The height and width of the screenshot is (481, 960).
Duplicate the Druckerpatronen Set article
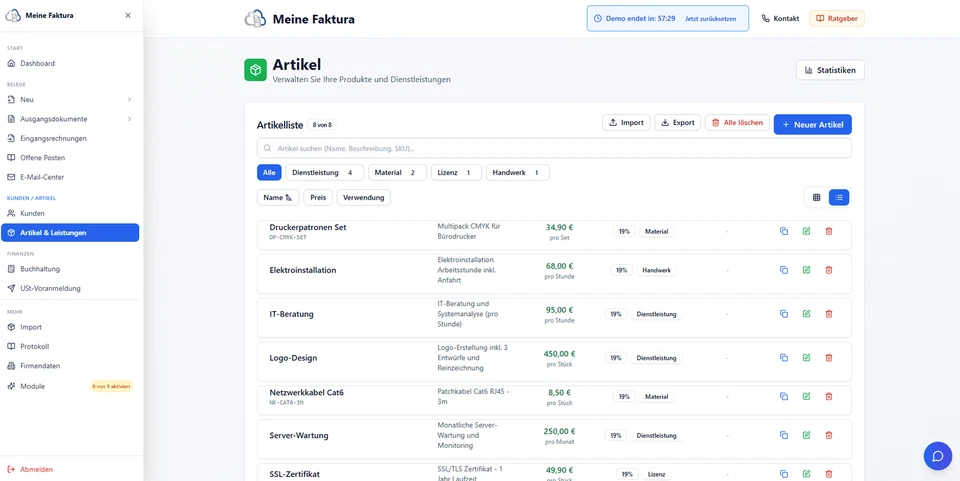[784, 231]
